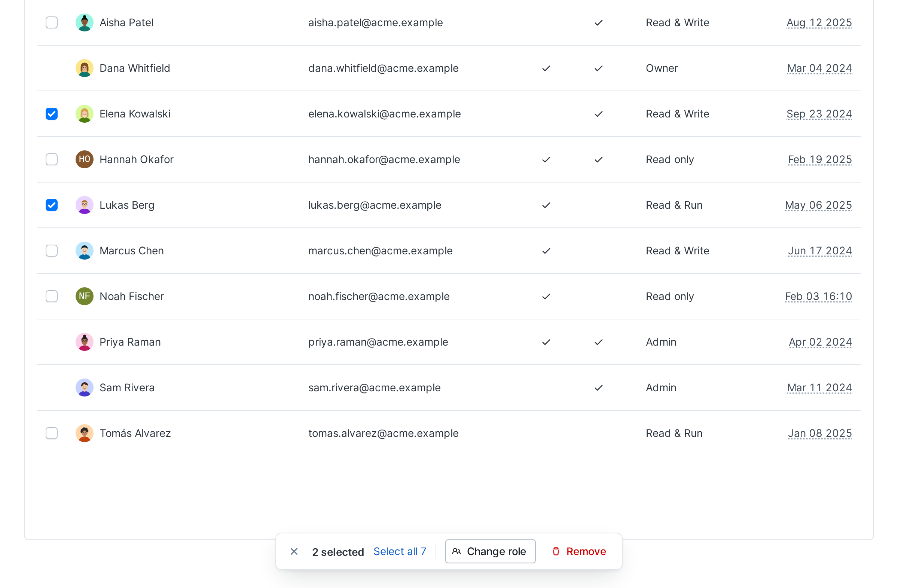
Task: Click the Feb 03 16:10 timestamp
Action: point(818,297)
